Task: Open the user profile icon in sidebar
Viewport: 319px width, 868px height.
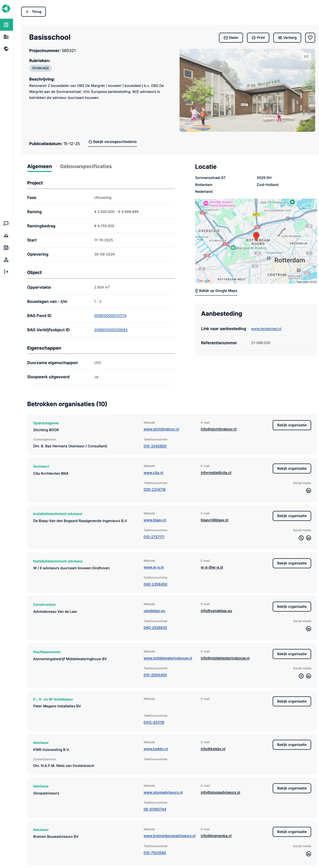Action: (6, 260)
